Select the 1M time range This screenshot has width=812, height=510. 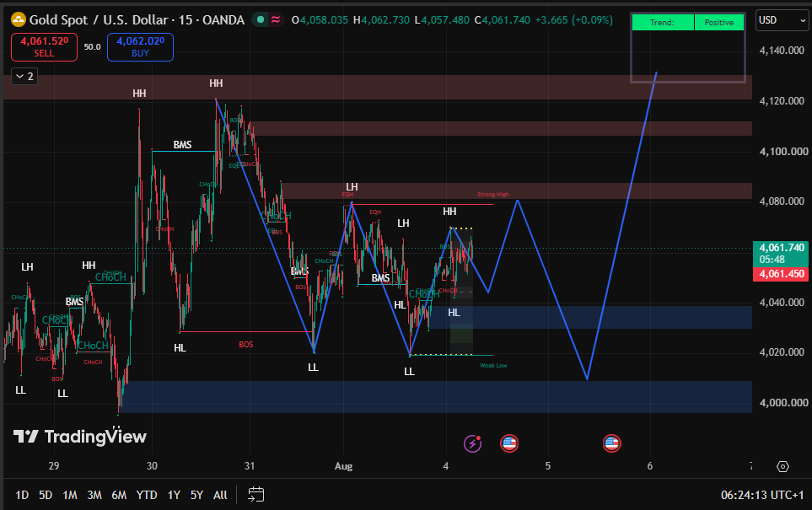[70, 495]
